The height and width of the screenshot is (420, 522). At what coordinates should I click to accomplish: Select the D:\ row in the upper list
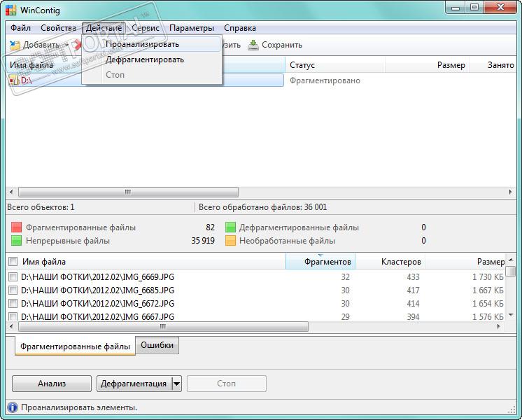pyautogui.click(x=146, y=80)
